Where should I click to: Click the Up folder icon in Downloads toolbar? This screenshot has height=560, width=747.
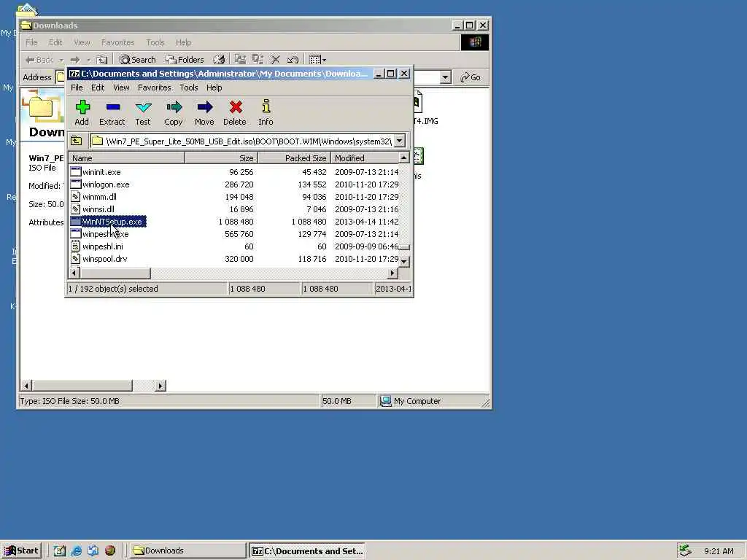click(101, 60)
